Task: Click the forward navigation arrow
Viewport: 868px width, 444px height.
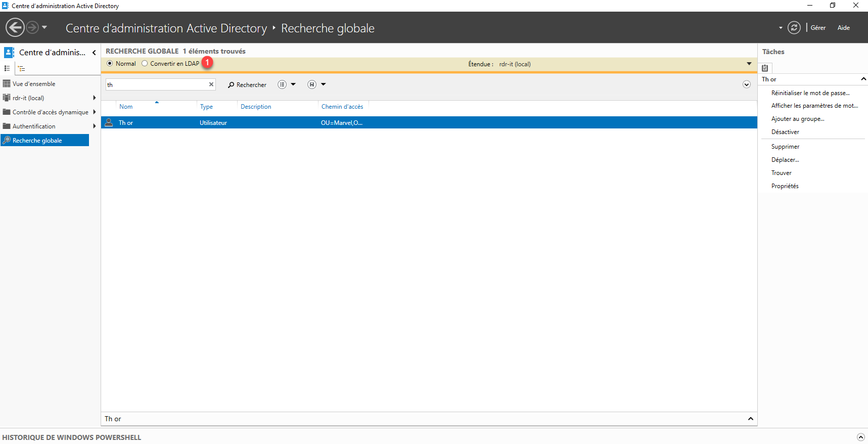Action: (32, 27)
